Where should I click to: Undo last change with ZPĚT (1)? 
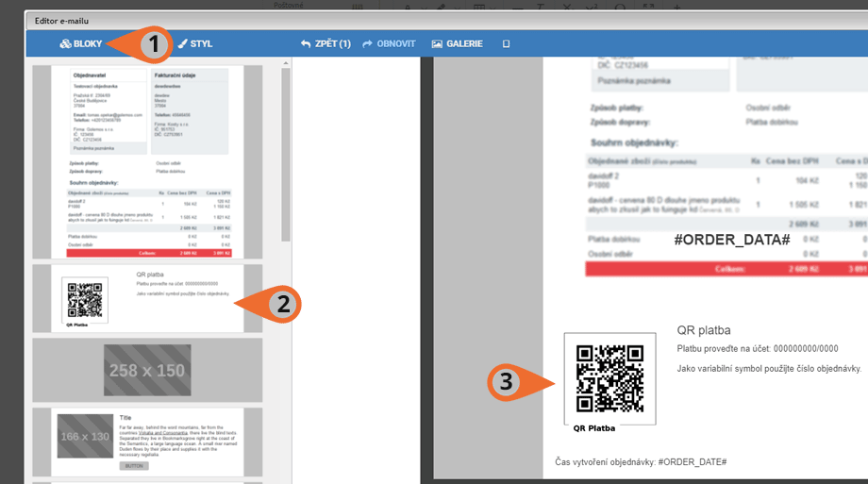click(325, 43)
